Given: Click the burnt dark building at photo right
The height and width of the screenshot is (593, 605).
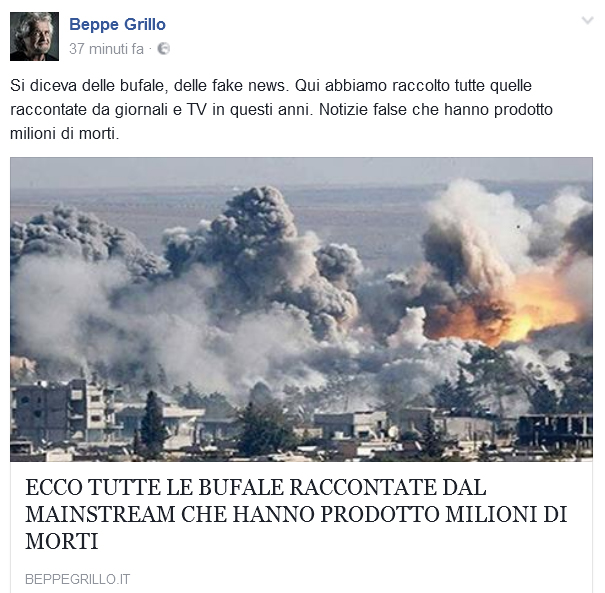Looking at the screenshot, I should [554, 430].
